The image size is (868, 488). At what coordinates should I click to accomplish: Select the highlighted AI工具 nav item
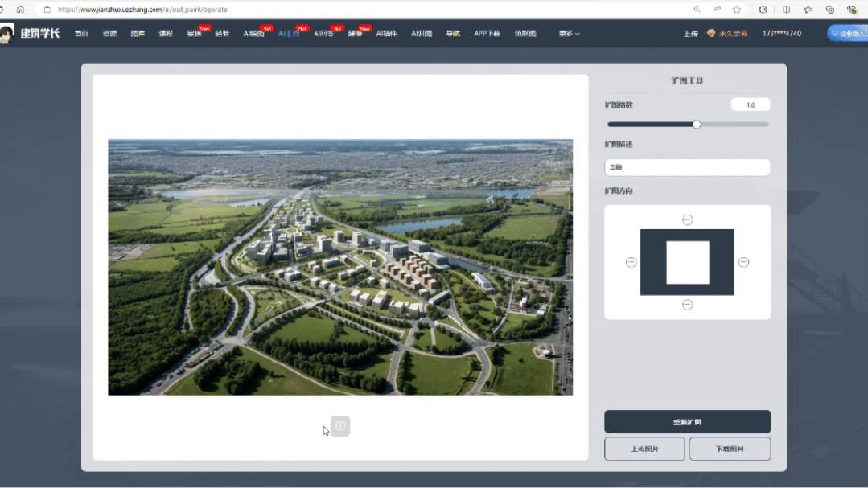(x=289, y=34)
